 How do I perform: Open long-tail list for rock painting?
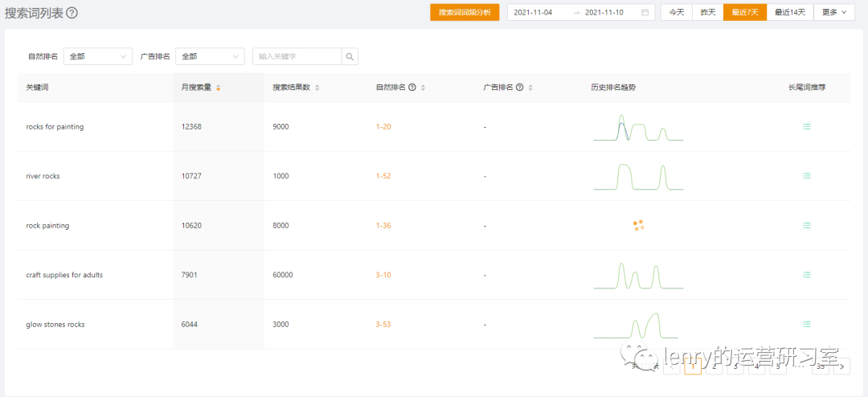pyautogui.click(x=807, y=225)
